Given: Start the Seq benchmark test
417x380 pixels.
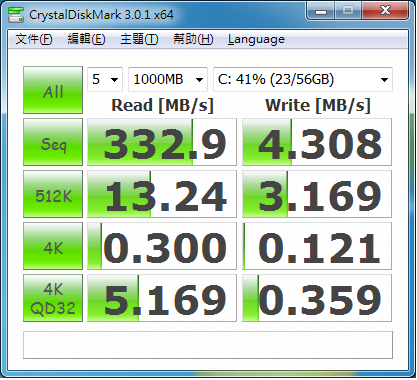Looking at the screenshot, I should 53,142.
